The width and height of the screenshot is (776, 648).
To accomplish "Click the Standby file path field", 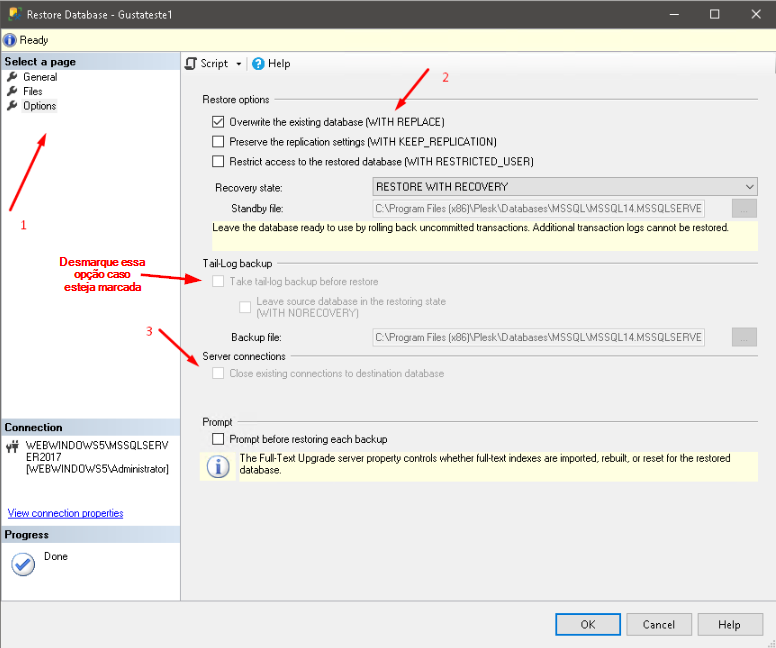I will (538, 208).
